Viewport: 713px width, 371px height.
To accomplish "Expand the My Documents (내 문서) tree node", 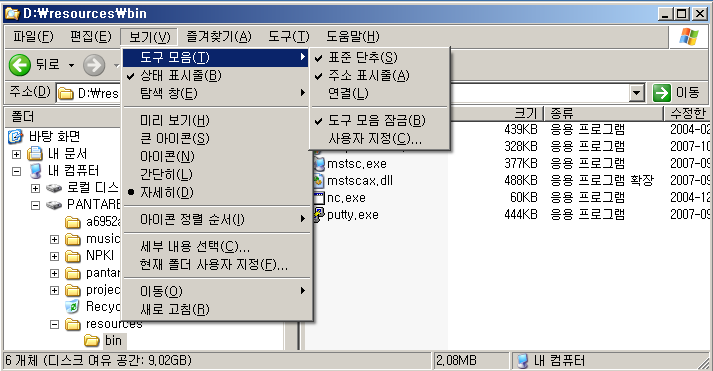I will [x=16, y=154].
